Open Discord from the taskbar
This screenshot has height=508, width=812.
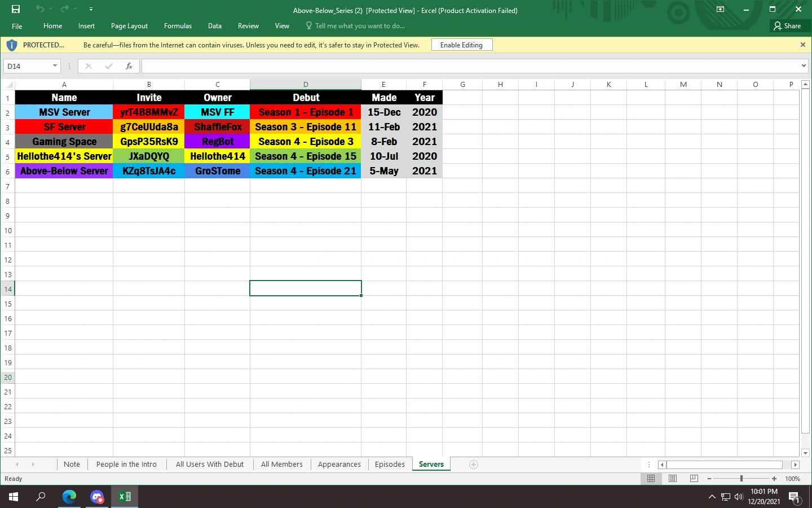click(x=97, y=497)
